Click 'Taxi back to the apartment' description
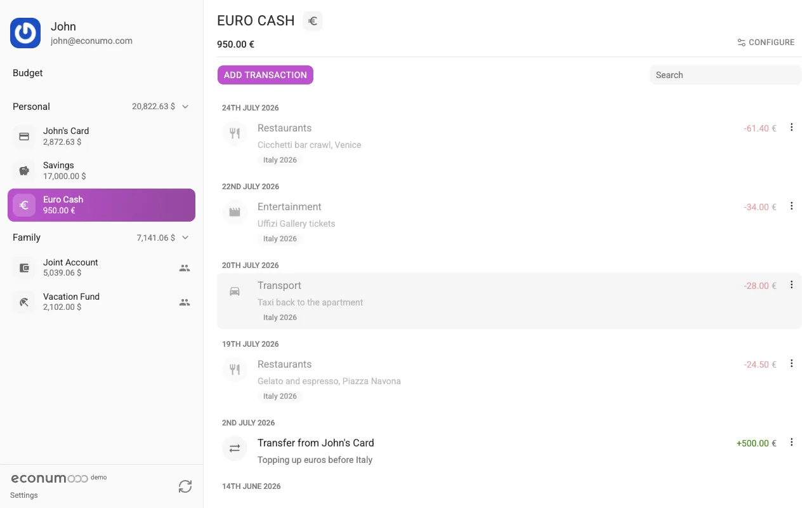This screenshot has width=812, height=508. 310,302
